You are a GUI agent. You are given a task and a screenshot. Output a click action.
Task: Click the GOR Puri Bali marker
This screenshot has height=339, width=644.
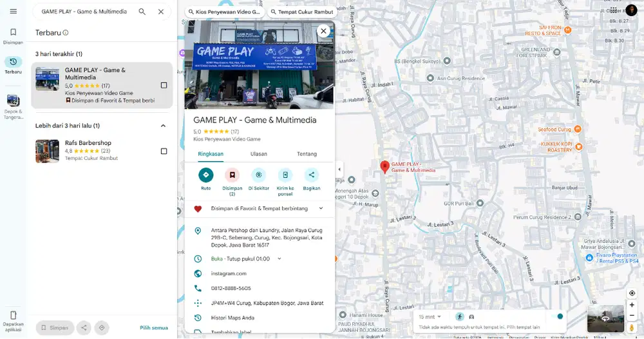pos(480,203)
